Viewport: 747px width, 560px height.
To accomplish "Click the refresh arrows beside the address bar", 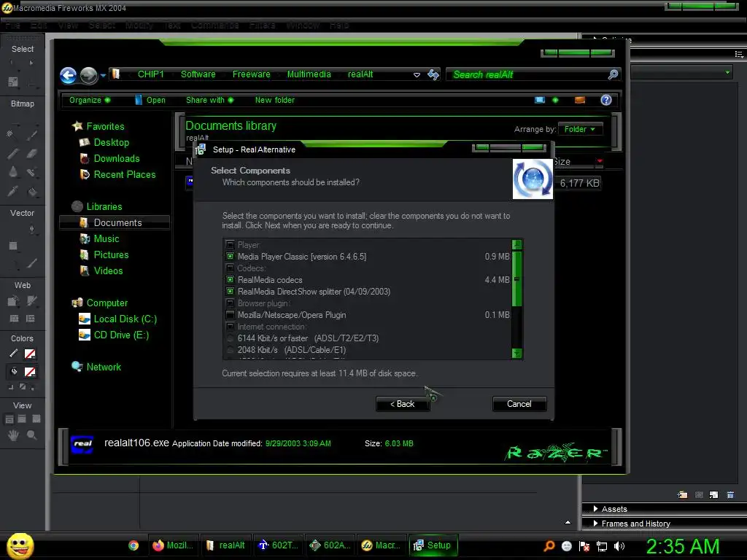I will (x=433, y=74).
